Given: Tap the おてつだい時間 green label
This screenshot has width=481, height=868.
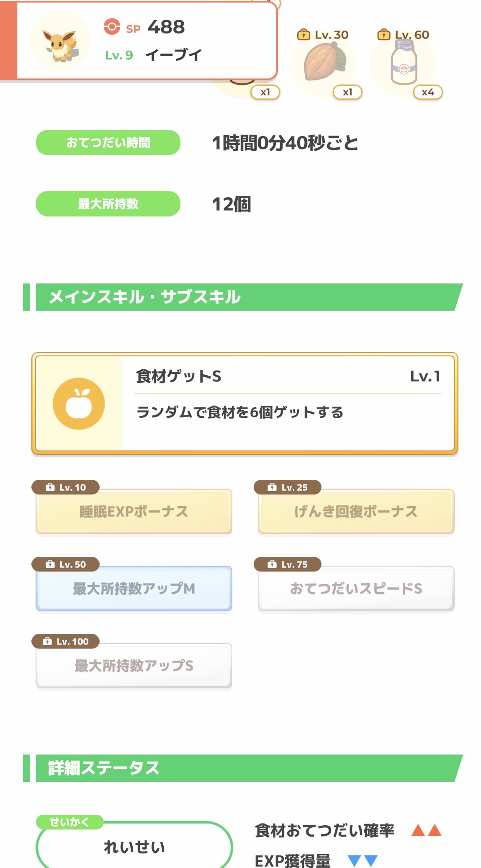Looking at the screenshot, I should click(x=108, y=142).
